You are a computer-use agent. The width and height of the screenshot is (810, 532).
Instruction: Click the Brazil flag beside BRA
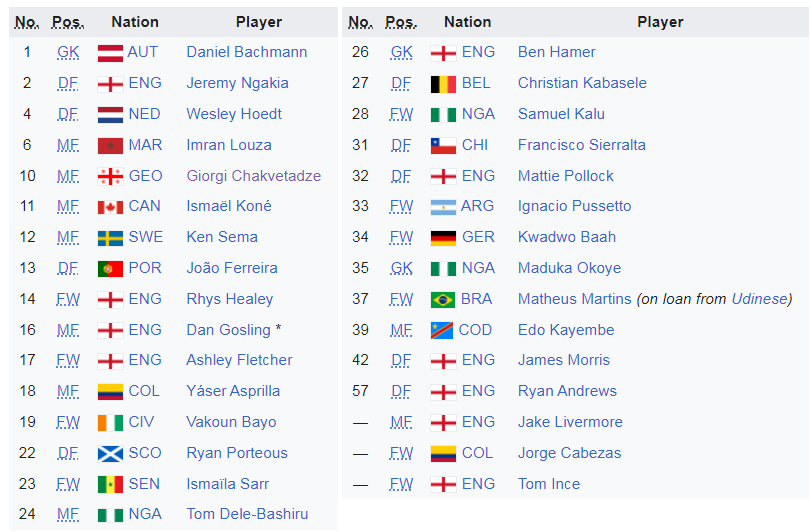[x=443, y=299]
